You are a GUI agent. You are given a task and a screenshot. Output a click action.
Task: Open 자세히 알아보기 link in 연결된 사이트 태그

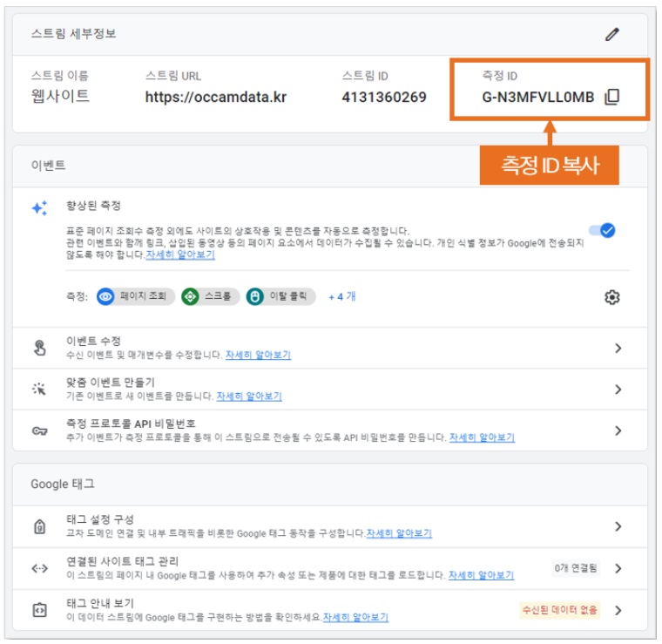point(482,575)
